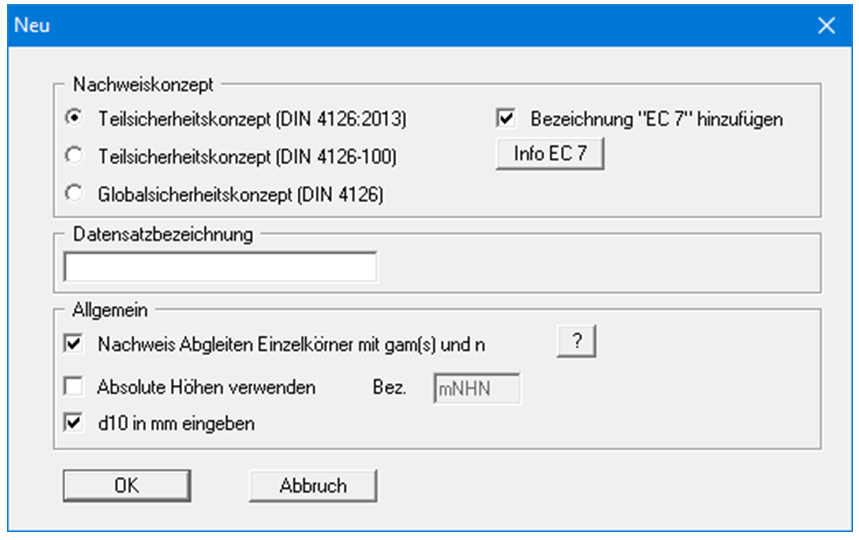Choose Teilsicherheitskonzept (DIN 4126-100) option
859x540 pixels.
click(x=73, y=156)
